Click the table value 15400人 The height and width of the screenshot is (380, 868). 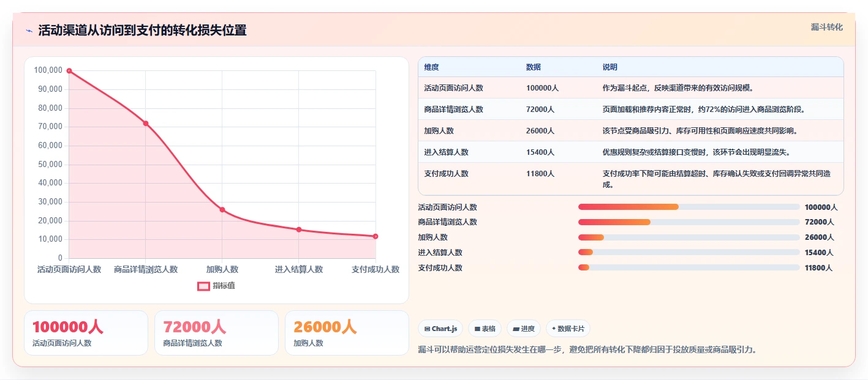[x=540, y=152]
